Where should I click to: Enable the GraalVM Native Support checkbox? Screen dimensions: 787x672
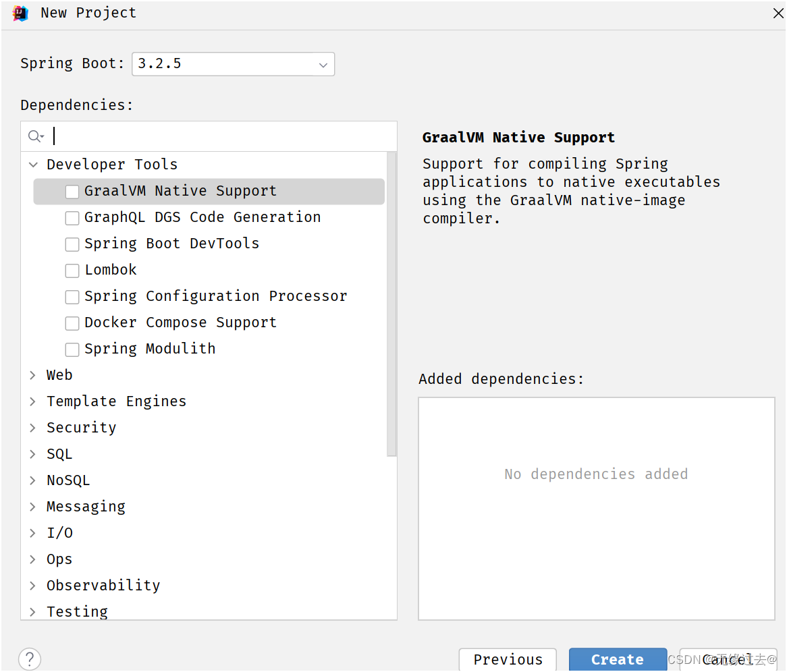[x=72, y=192]
